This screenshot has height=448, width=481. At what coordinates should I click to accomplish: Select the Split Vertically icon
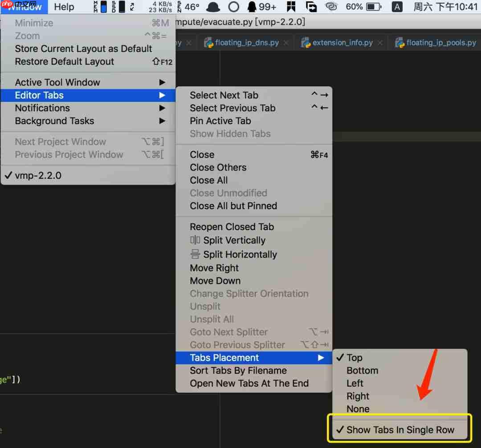pyautogui.click(x=195, y=240)
